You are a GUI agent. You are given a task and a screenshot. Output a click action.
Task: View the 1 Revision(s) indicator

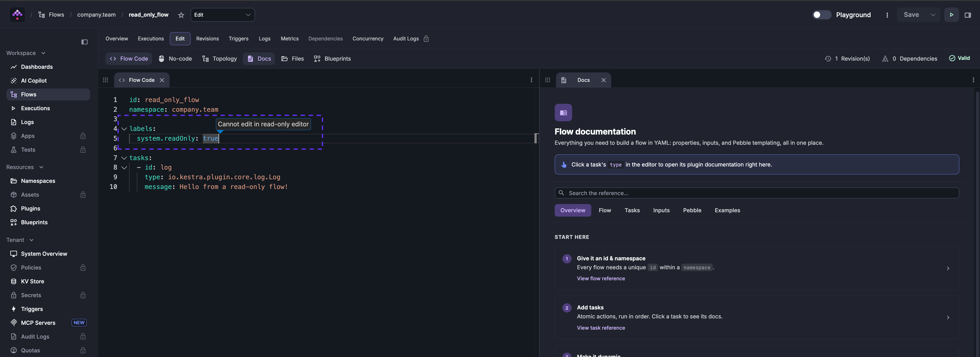(x=847, y=59)
